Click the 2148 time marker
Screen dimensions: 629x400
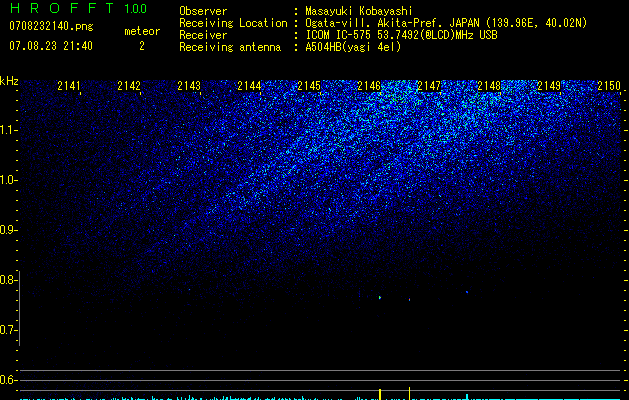(489, 86)
